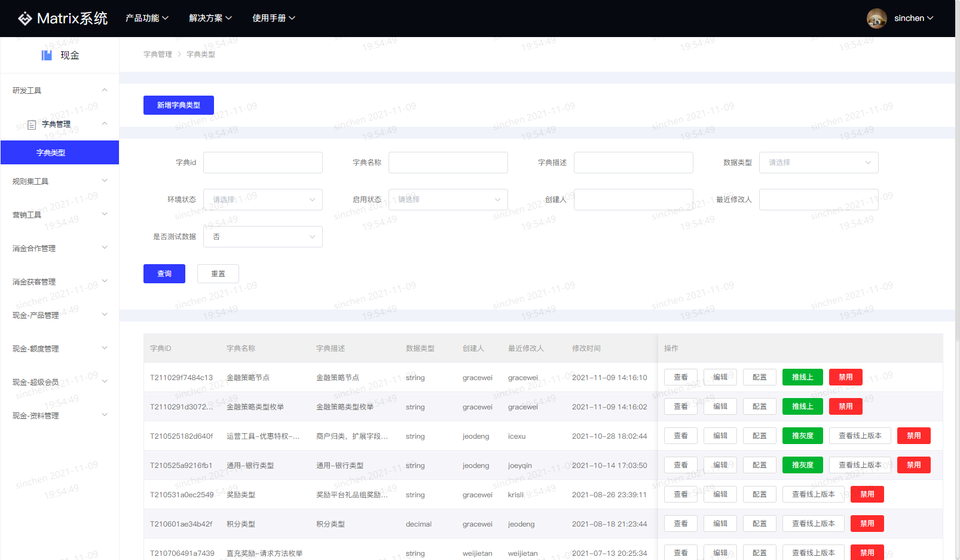Expand the 营销工具 section
This screenshot has height=560, width=960.
pos(60,215)
